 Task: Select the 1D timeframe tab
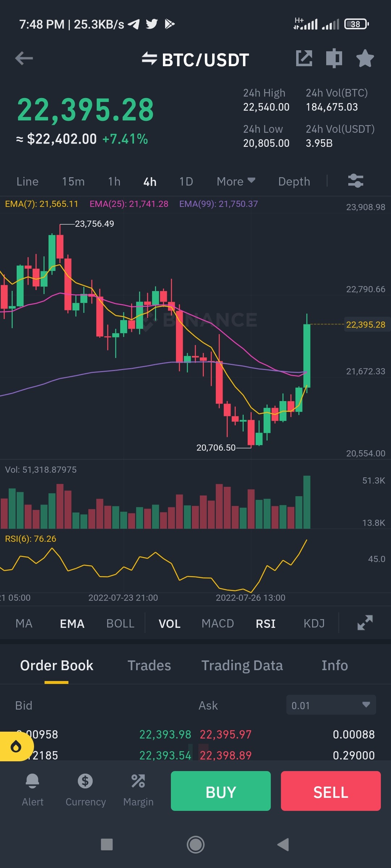coord(186,182)
